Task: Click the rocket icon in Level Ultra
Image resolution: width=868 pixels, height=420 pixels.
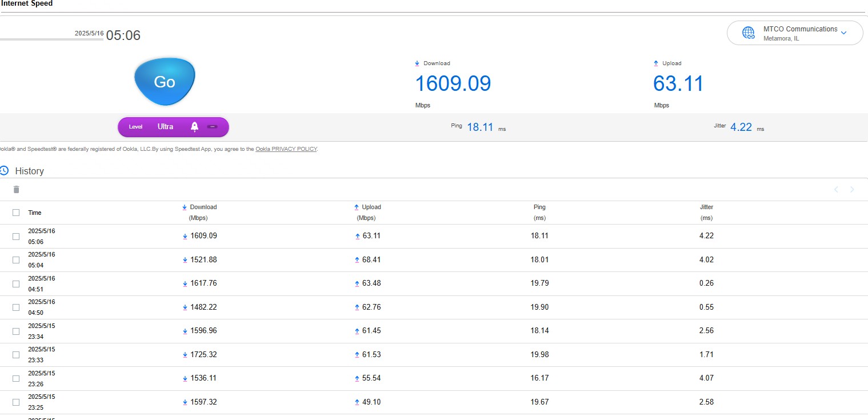Action: (194, 127)
